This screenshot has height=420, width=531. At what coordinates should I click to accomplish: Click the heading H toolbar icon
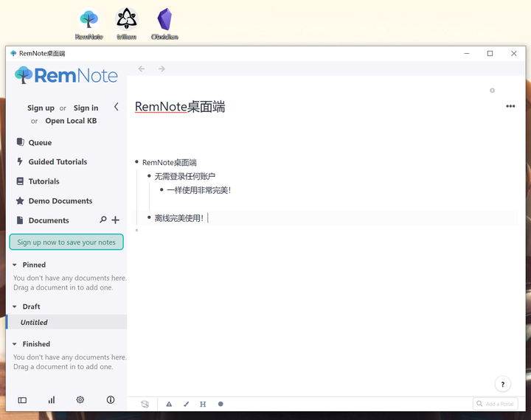point(203,404)
